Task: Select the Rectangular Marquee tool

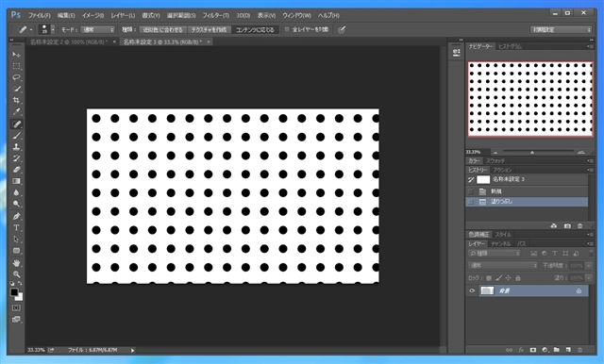Action: [16, 66]
